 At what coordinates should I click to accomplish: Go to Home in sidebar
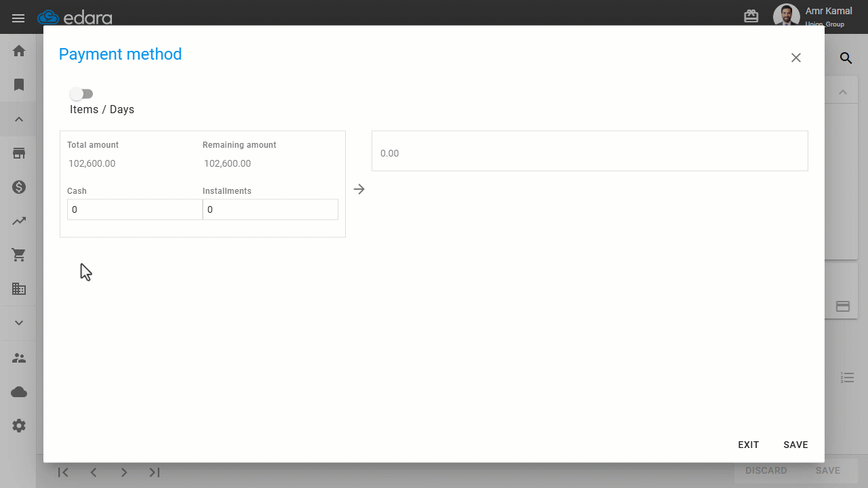19,51
